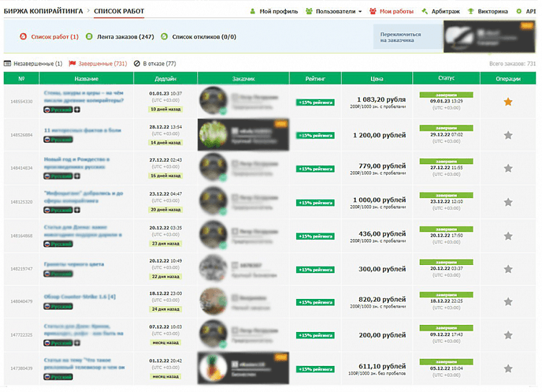Click "10 дней назад" deadline label

165,109
